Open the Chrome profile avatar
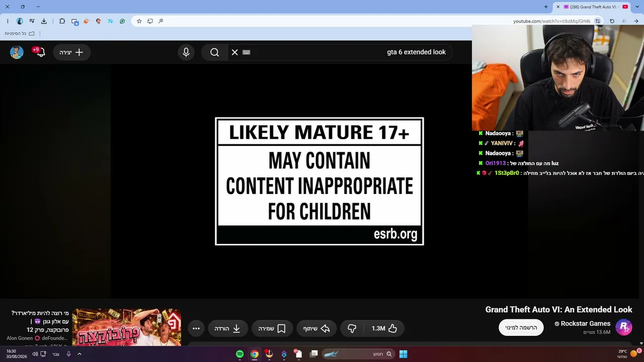 [x=20, y=21]
